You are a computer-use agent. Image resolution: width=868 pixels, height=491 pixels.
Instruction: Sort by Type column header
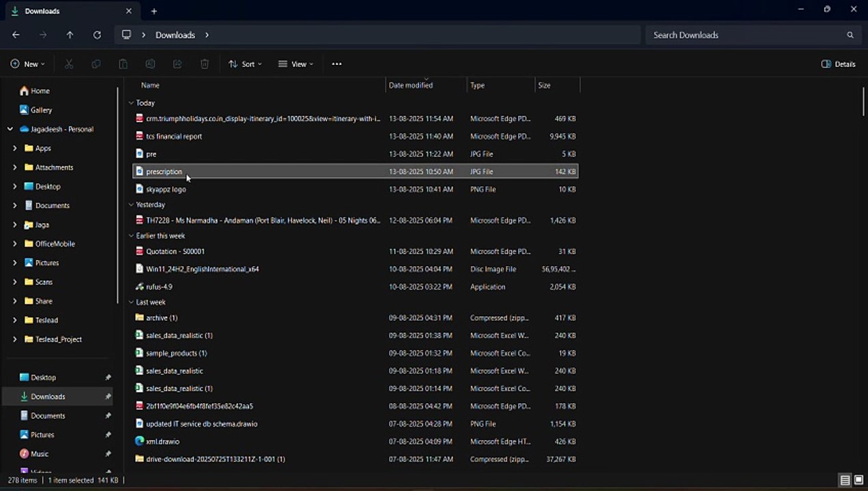(x=478, y=85)
